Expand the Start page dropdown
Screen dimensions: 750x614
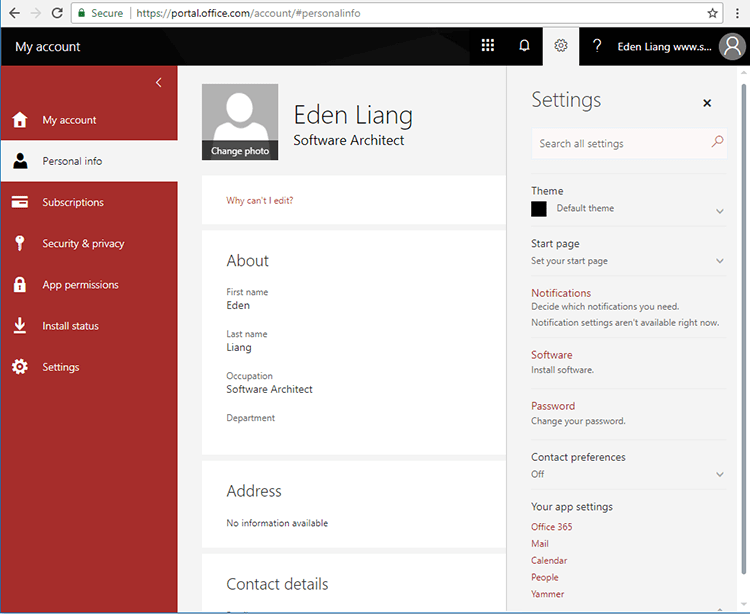(719, 261)
